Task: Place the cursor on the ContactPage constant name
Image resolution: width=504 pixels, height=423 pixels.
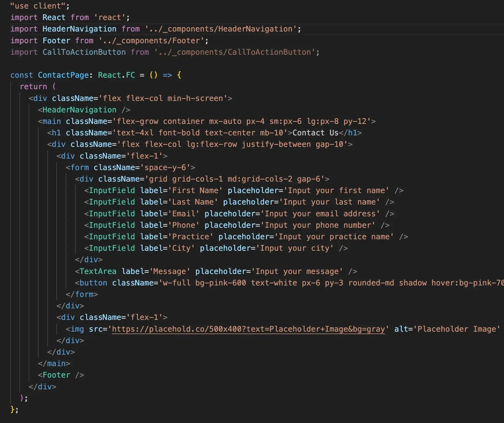Action: 63,75
